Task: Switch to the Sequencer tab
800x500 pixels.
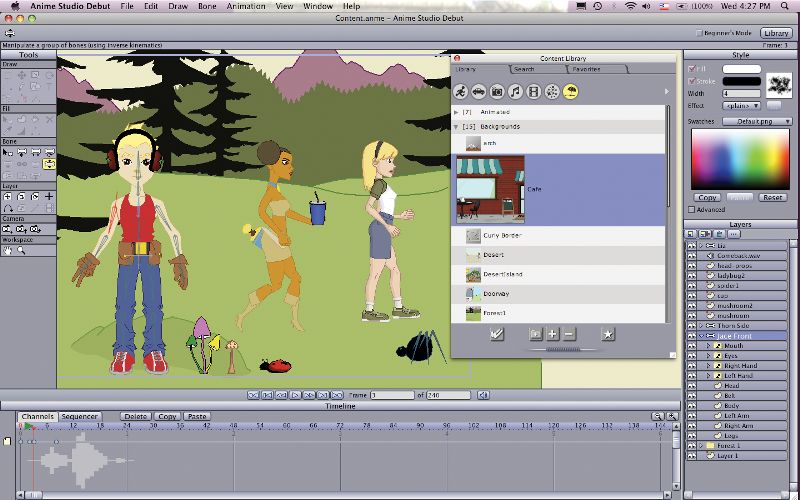Action: pos(79,416)
